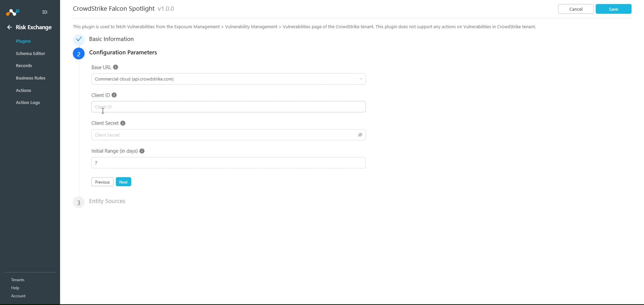Open Account in the sidebar footer
644x305 pixels.
click(x=18, y=296)
